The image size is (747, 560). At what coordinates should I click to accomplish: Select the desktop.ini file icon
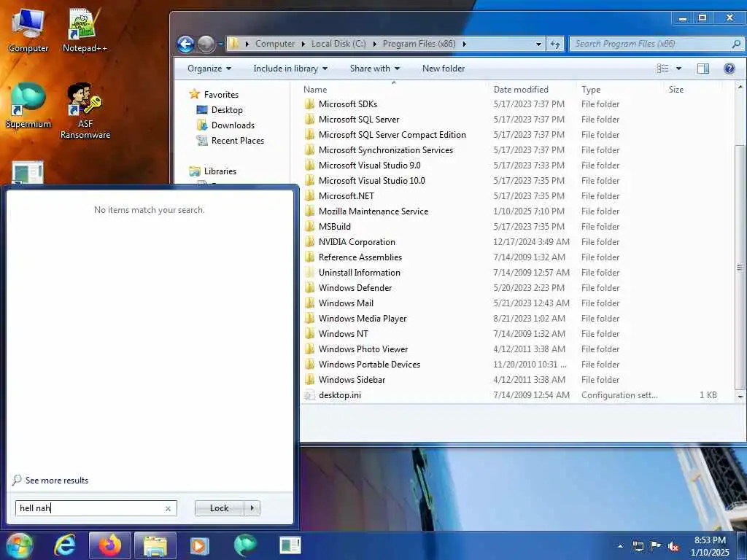(x=309, y=395)
